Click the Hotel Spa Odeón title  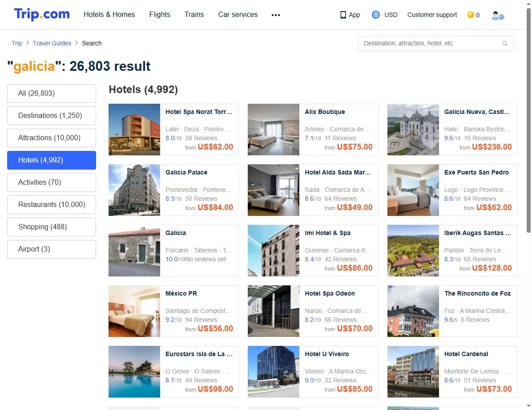330,293
